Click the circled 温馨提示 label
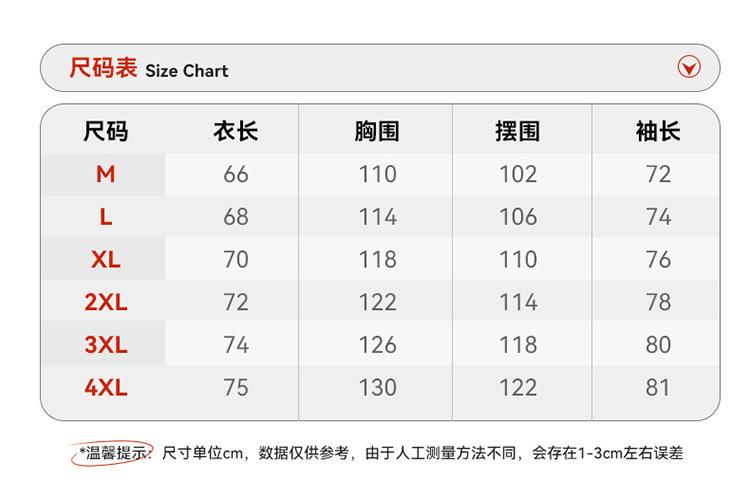 click(x=115, y=453)
